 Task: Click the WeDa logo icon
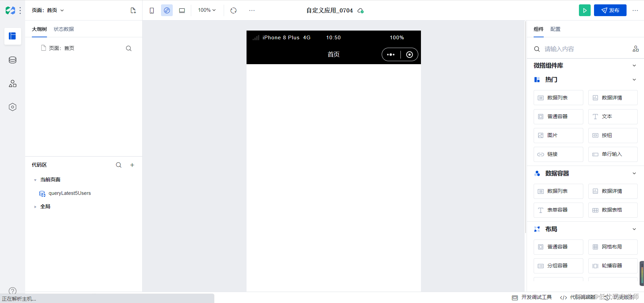click(10, 10)
